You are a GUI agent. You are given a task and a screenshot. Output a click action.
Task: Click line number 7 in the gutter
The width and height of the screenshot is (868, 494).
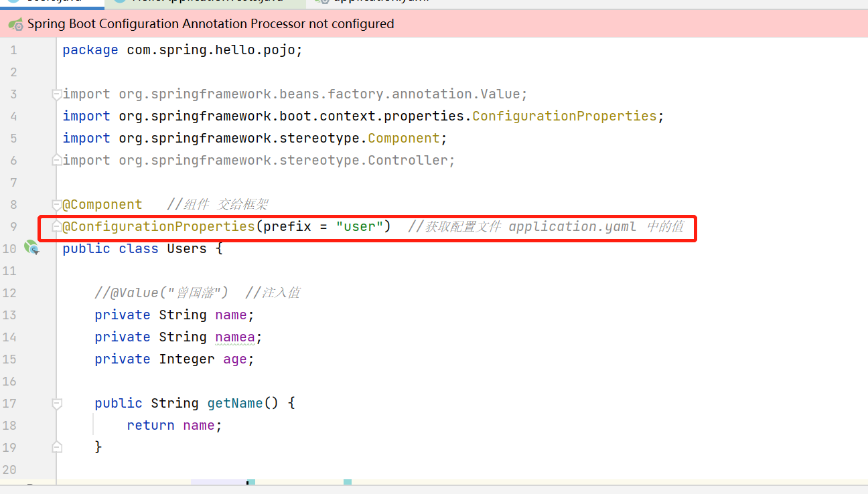coord(13,182)
